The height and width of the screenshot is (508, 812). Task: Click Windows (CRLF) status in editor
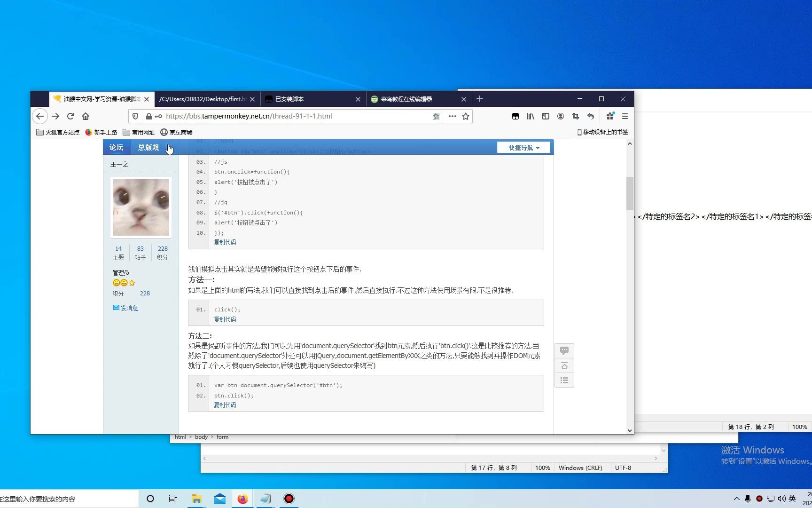tap(580, 468)
